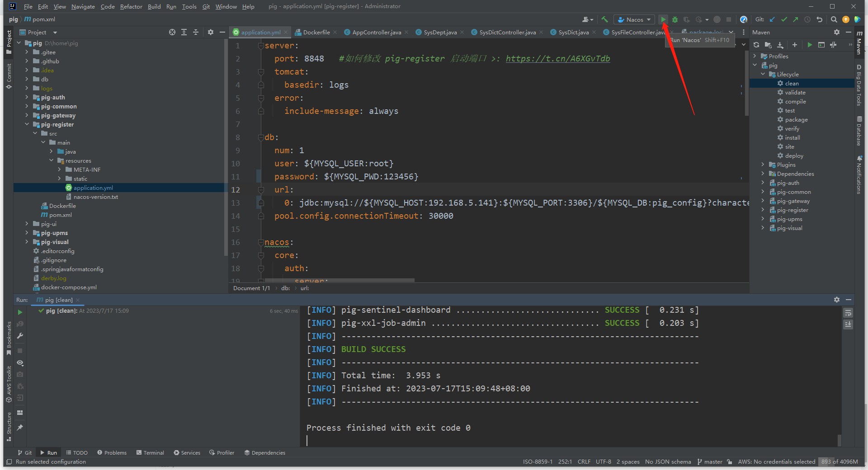Click the memory indicator 893 of 4096M
This screenshot has width=868, height=470.
[x=839, y=461]
